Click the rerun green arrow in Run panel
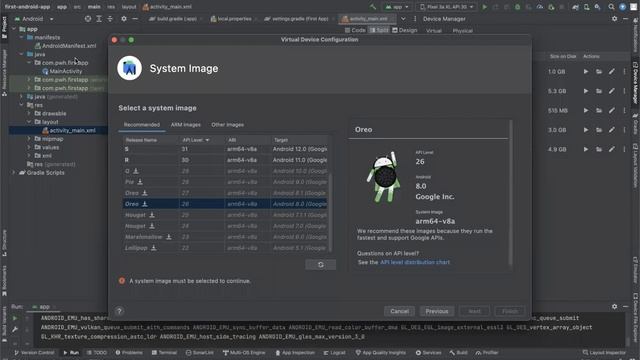 [x=15, y=318]
